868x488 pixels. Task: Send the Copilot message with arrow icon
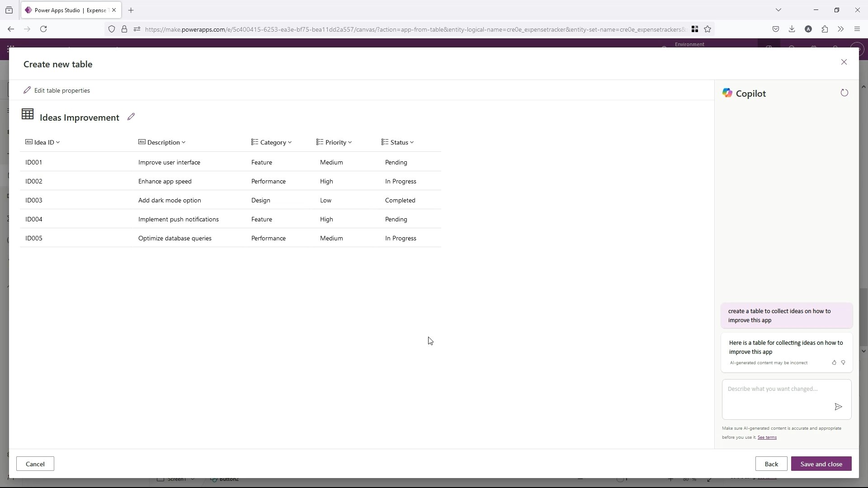[x=838, y=407]
